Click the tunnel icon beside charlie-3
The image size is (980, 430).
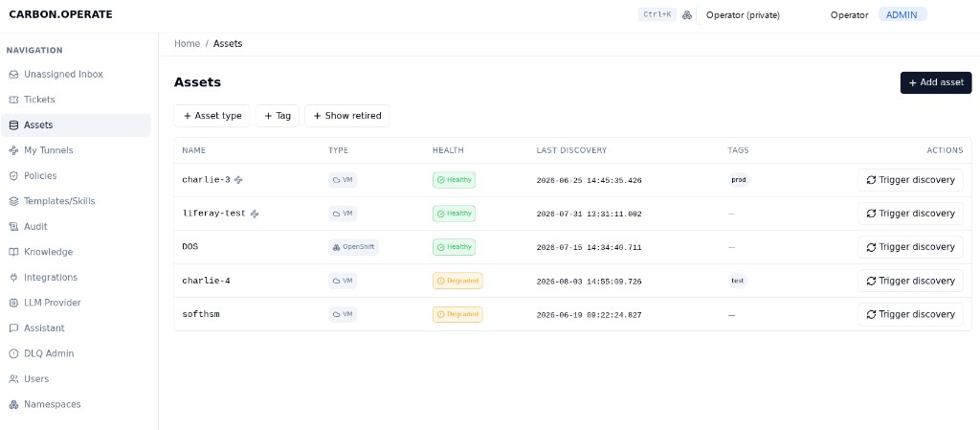(238, 180)
